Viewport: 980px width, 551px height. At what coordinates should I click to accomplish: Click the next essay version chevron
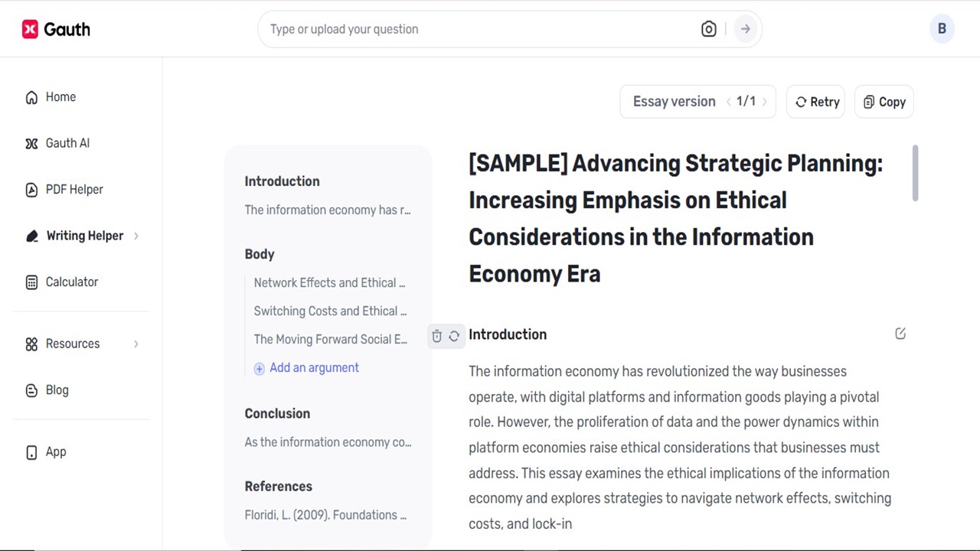point(765,101)
